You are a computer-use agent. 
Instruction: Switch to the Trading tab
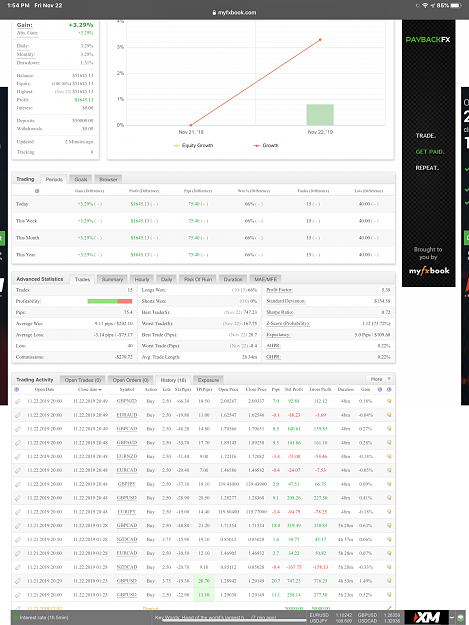pos(25,179)
